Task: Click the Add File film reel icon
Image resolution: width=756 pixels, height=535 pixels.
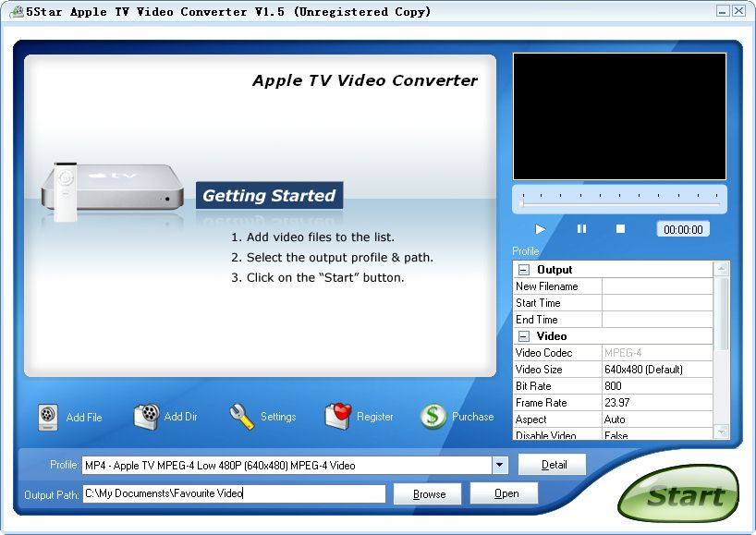Action: [x=48, y=417]
